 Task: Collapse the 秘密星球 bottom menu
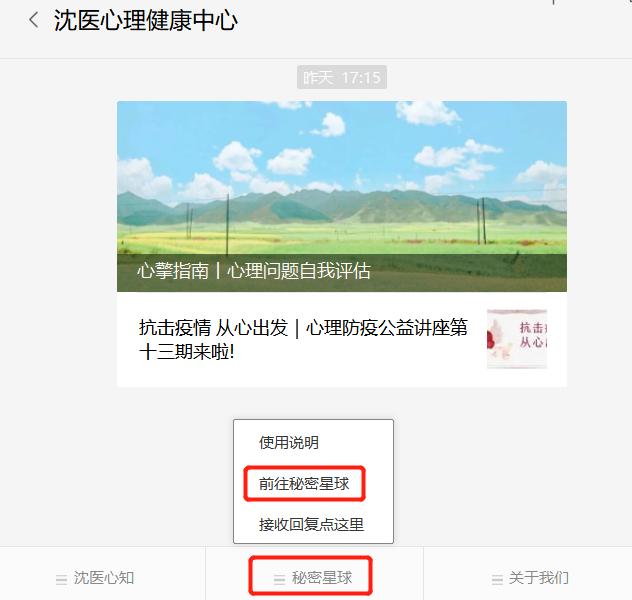(314, 578)
